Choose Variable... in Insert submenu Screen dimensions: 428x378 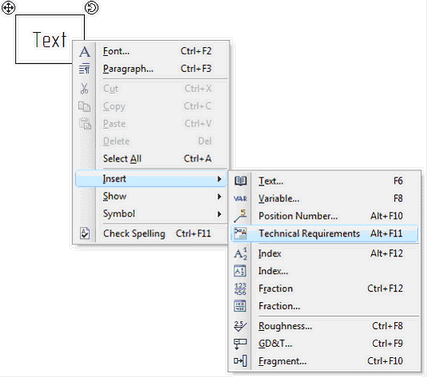tap(324, 199)
